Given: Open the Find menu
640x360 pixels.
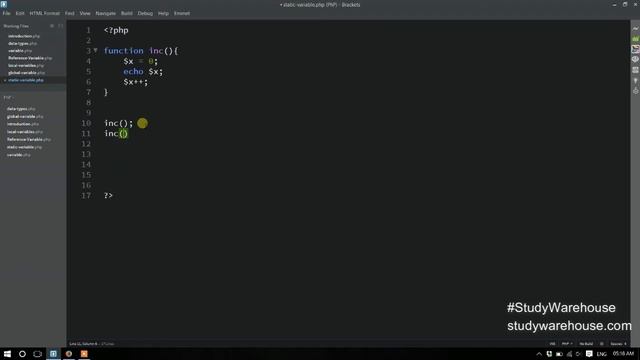Looking at the screenshot, I should point(70,13).
